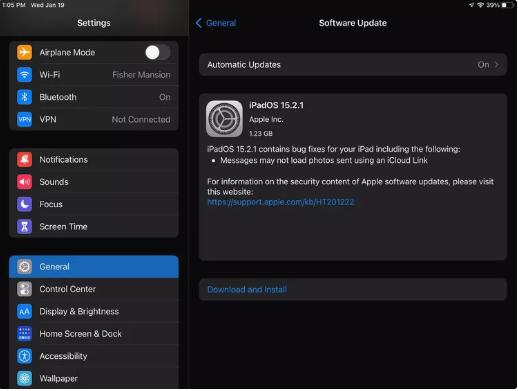Tap the Airplane Mode orange icon
Image resolution: width=518 pixels, height=391 pixels.
pos(24,52)
